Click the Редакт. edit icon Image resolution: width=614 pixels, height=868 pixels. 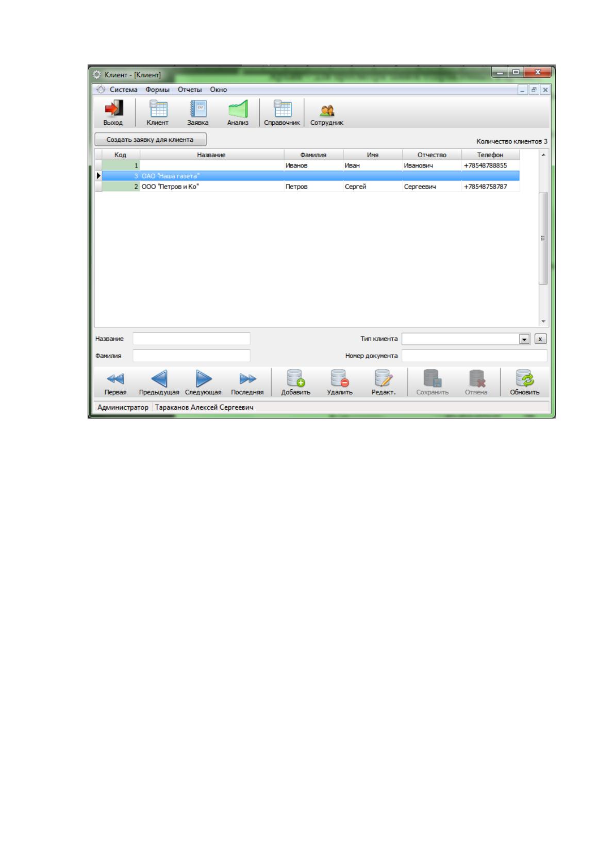[x=384, y=378]
